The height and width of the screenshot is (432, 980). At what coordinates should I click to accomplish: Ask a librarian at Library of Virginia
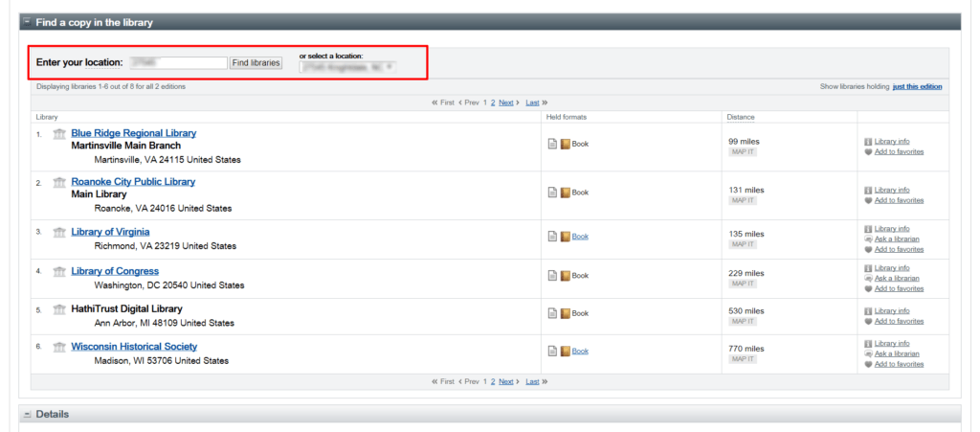click(x=897, y=239)
